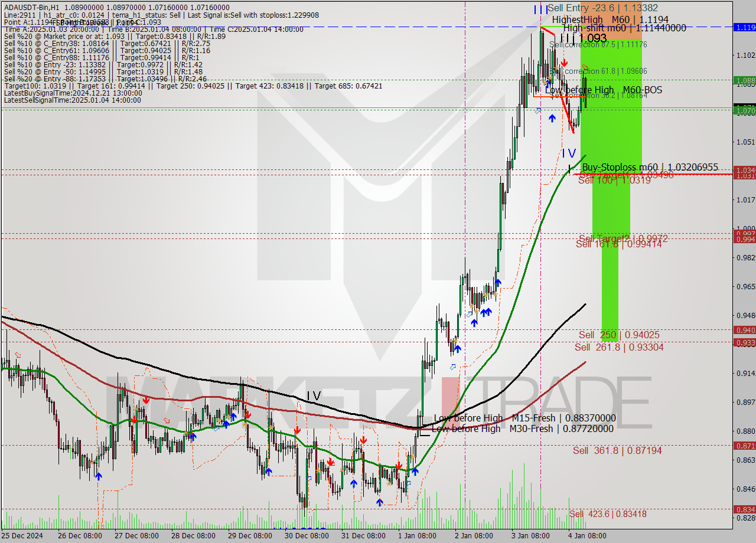Select the 'Sell 100 | 1.0319' label
Screen dimensions: 756x543
pos(614,181)
